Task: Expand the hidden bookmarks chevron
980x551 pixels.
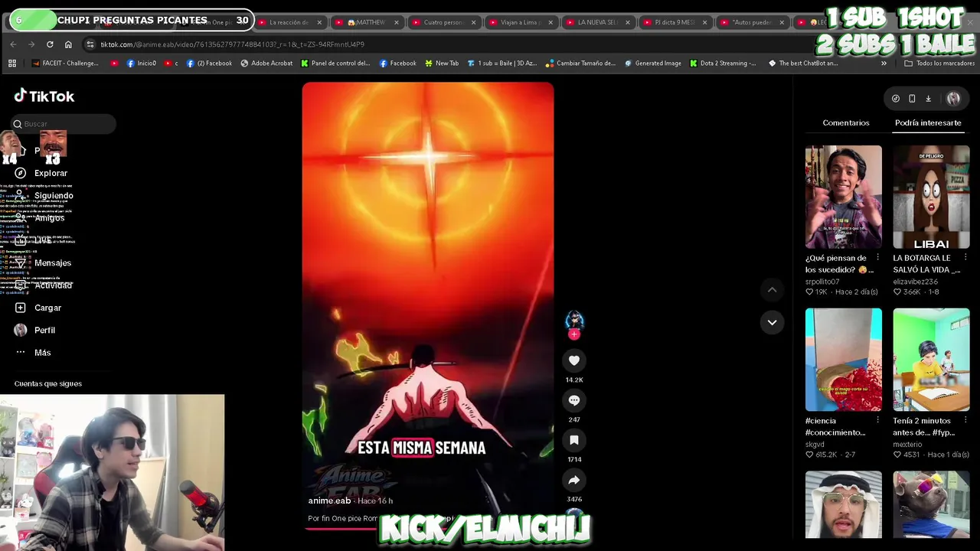Action: pos(884,64)
